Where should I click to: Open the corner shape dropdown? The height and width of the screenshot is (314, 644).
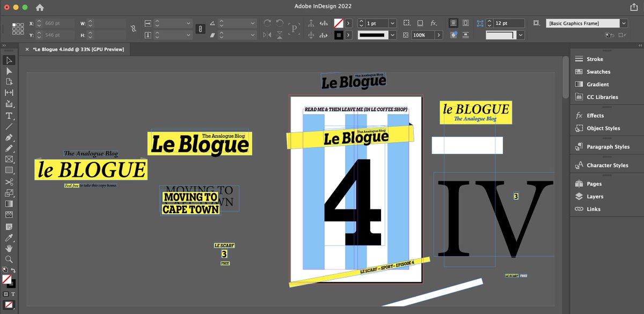[521, 35]
